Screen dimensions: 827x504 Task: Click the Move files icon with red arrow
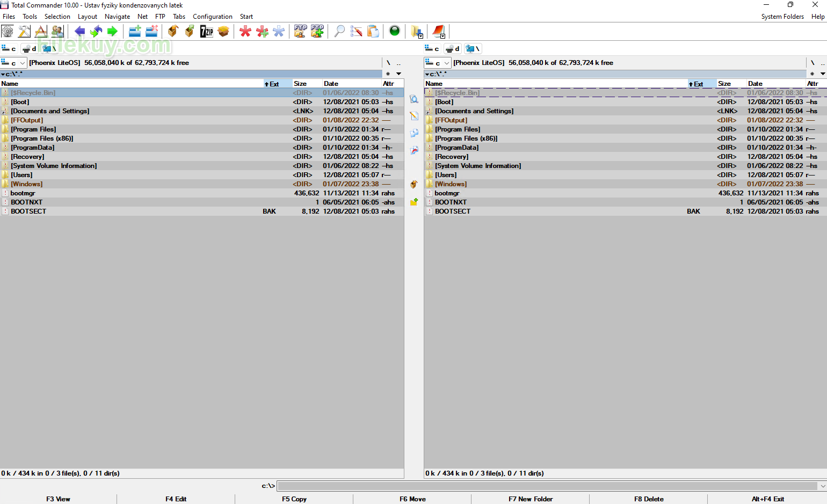(414, 150)
